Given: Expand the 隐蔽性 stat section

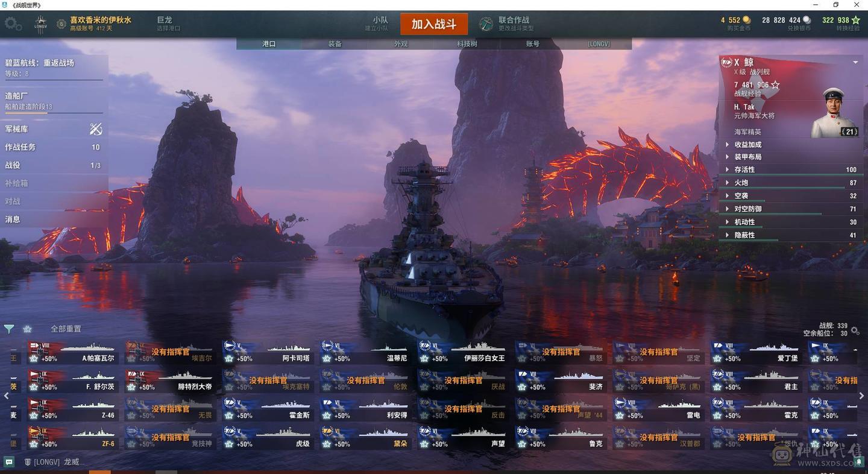Looking at the screenshot, I should [x=791, y=235].
